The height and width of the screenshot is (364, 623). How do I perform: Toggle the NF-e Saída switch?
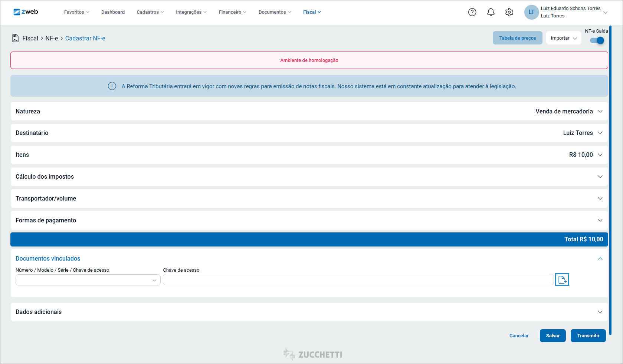(597, 40)
